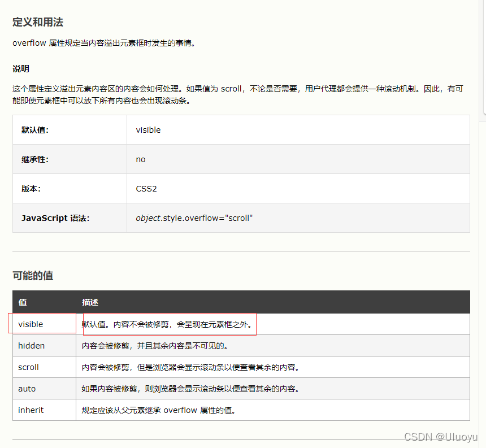The image size is (486, 448).
Task: Click the 'hidden' value cell
Action: pos(44,346)
